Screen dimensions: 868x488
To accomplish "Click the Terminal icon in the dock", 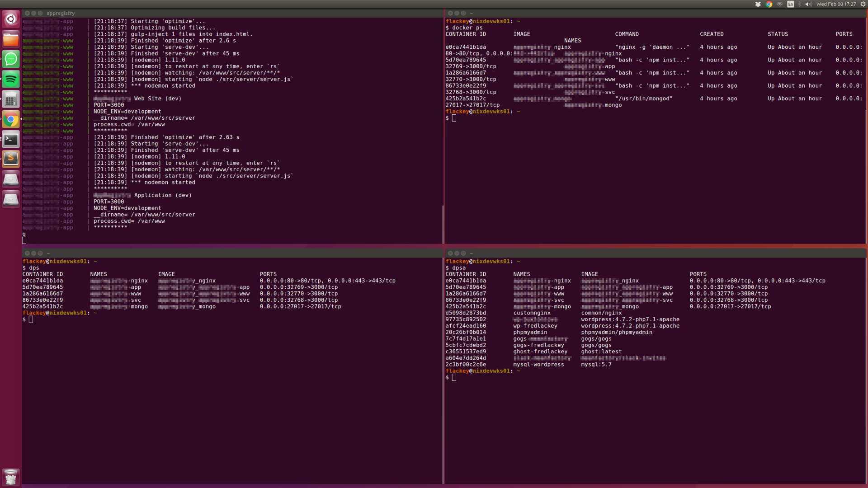I will pos(11,140).
